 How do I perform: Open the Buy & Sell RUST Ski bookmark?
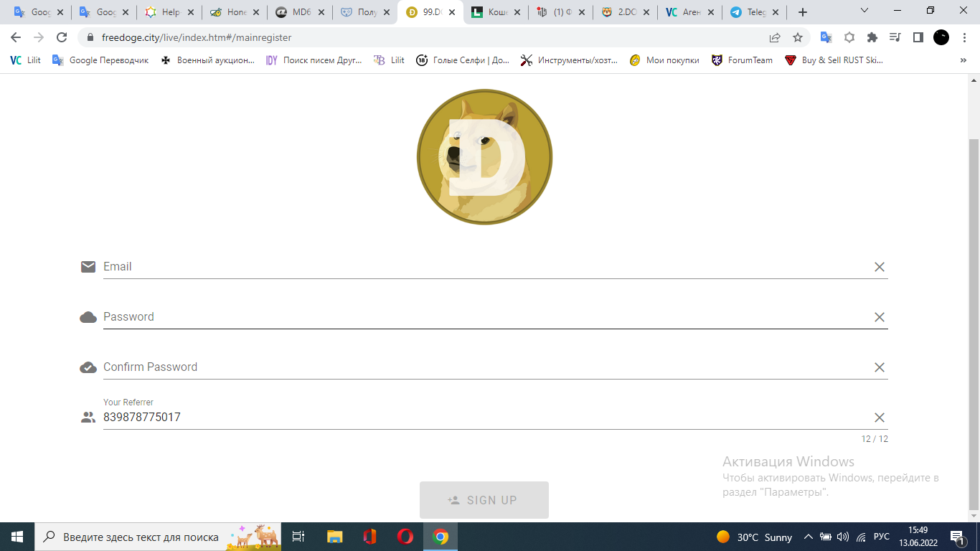point(834,60)
